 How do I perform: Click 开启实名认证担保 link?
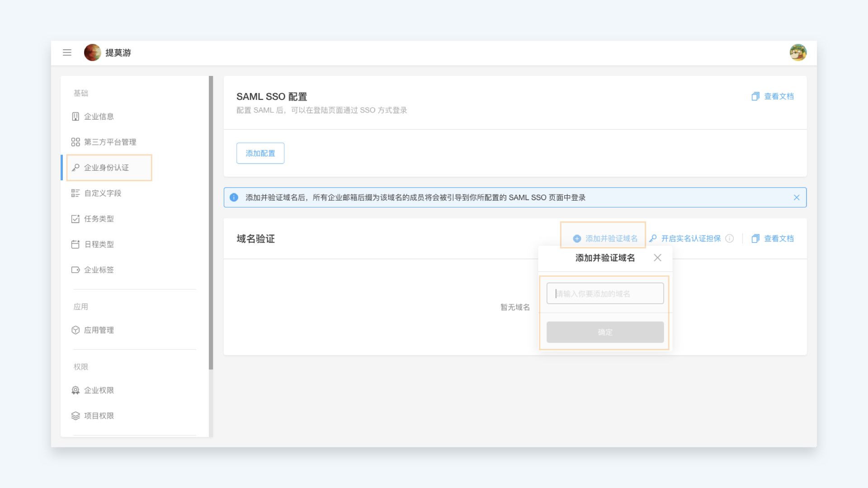[x=691, y=239]
